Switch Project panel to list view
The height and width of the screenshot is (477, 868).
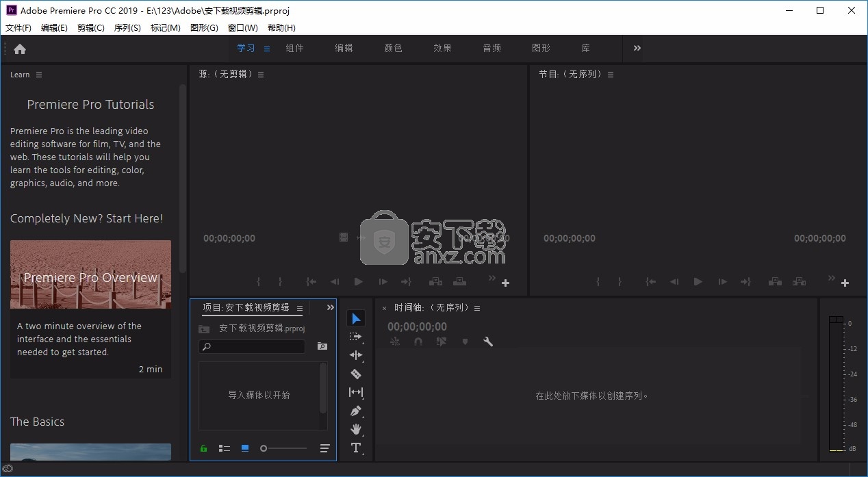click(x=225, y=448)
